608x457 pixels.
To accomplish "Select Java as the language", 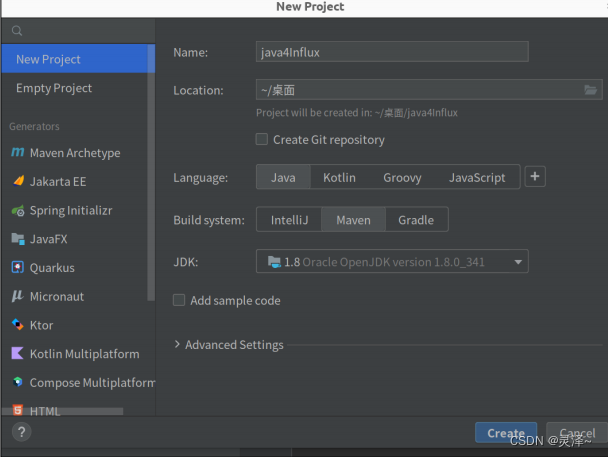I will [283, 177].
